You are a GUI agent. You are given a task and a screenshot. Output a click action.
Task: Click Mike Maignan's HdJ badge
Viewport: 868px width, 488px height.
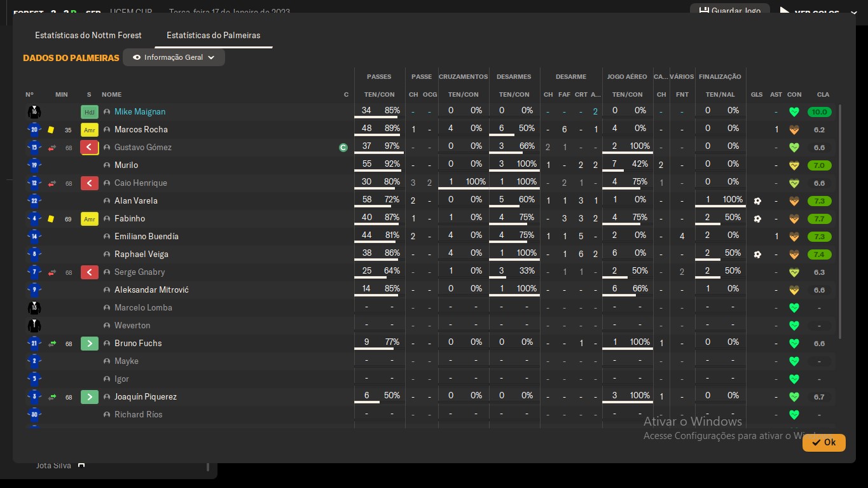pyautogui.click(x=90, y=112)
